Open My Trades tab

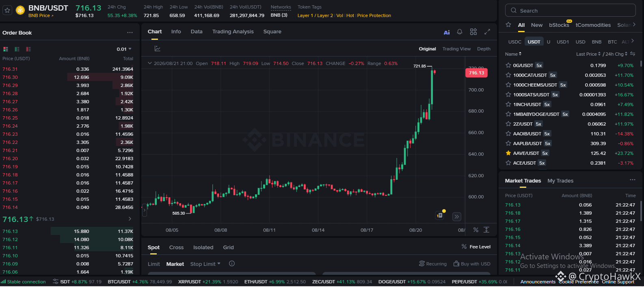tap(560, 181)
